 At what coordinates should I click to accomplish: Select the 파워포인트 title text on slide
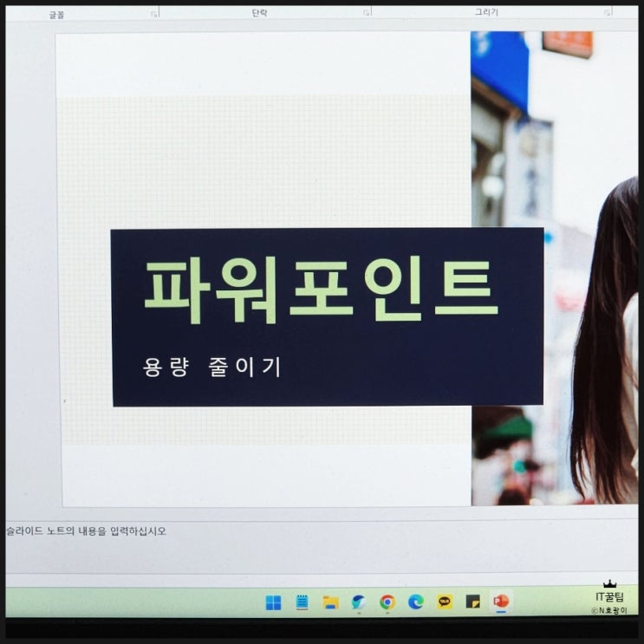[x=322, y=289]
